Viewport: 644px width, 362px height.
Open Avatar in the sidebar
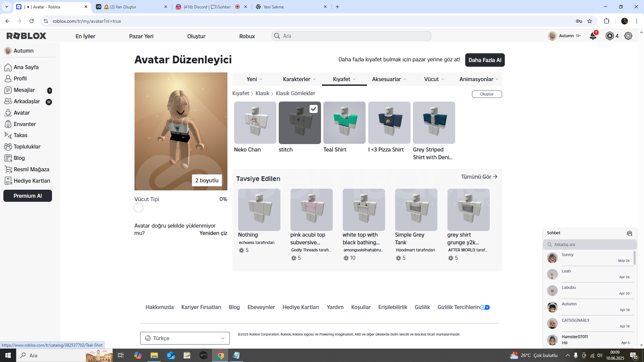(x=22, y=113)
